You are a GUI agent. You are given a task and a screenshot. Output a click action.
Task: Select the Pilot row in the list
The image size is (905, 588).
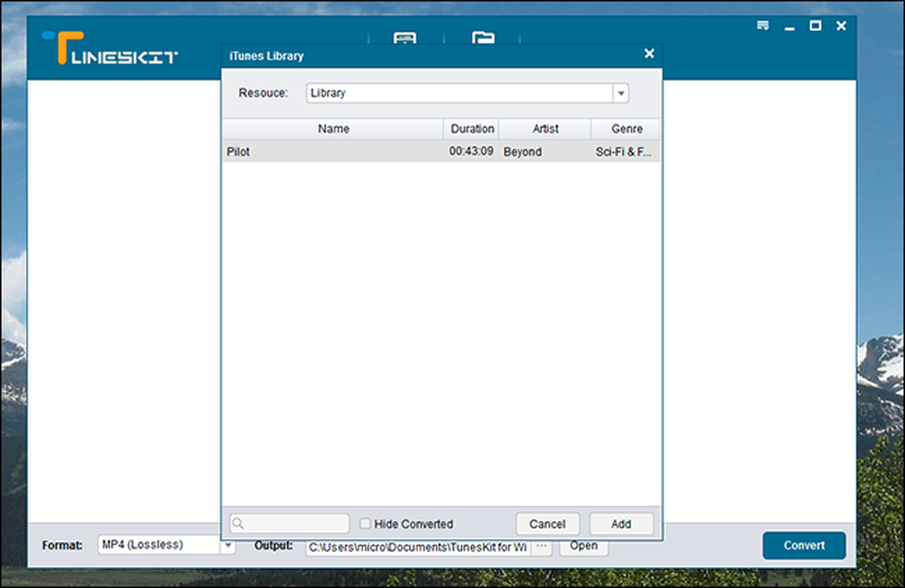point(442,152)
